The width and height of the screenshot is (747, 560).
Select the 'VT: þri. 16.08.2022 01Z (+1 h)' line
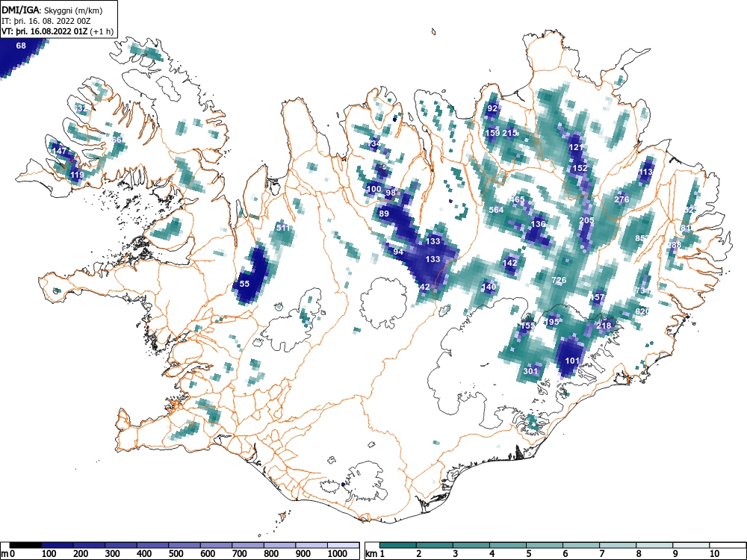(58, 31)
